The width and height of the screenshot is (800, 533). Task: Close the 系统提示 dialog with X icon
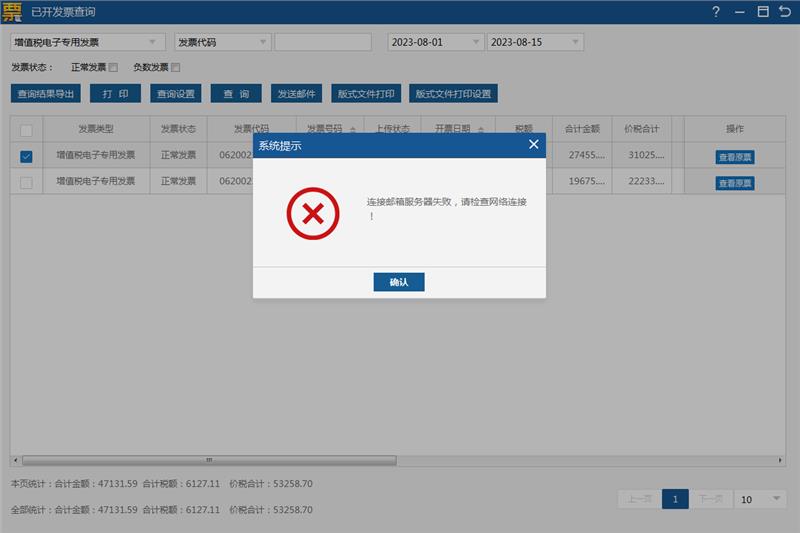(x=534, y=145)
